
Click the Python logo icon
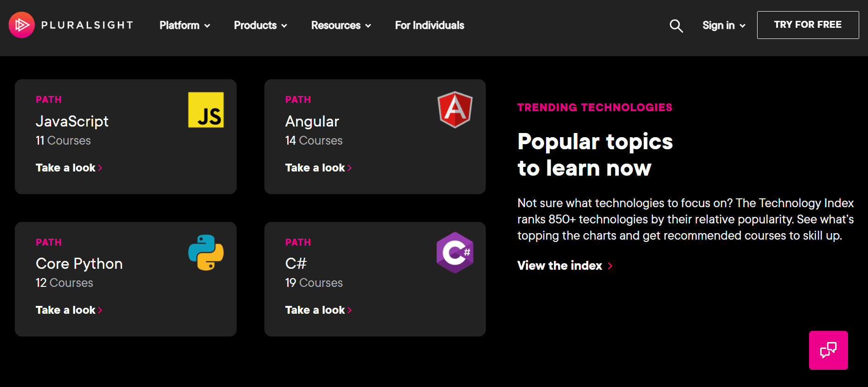pyautogui.click(x=206, y=253)
